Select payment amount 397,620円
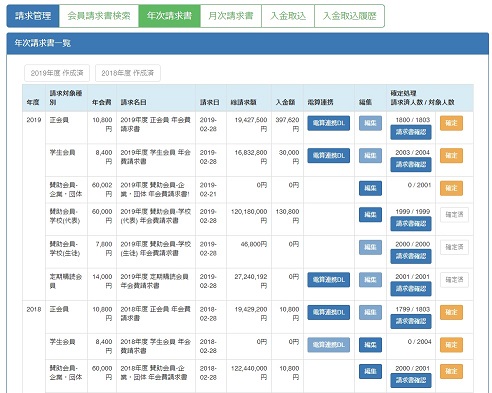The width and height of the screenshot is (492, 393). tap(287, 124)
